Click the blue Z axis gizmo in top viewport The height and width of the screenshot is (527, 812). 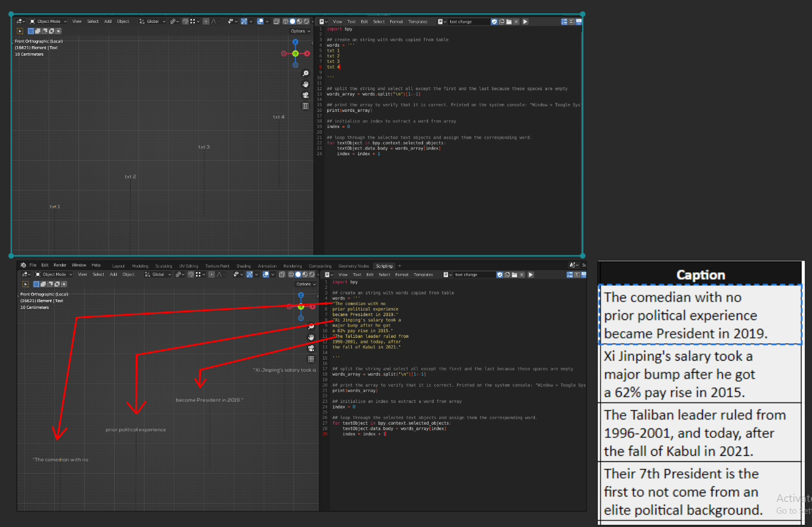(296, 42)
